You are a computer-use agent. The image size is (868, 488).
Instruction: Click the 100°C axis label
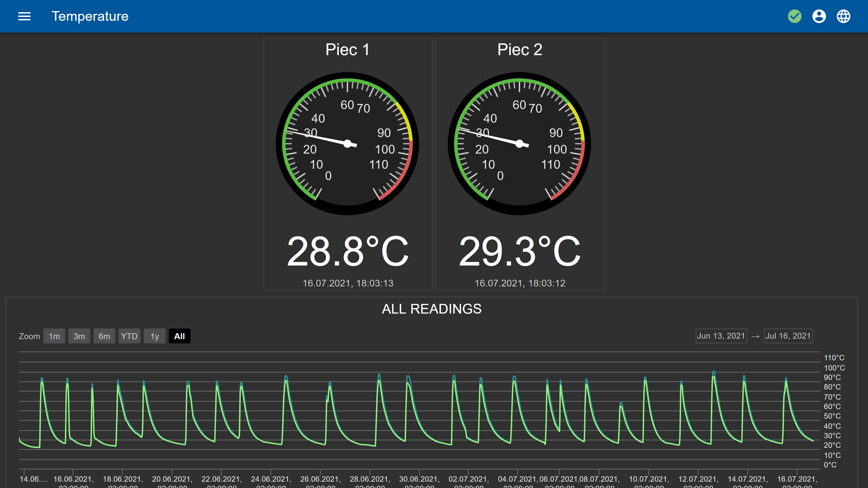834,368
